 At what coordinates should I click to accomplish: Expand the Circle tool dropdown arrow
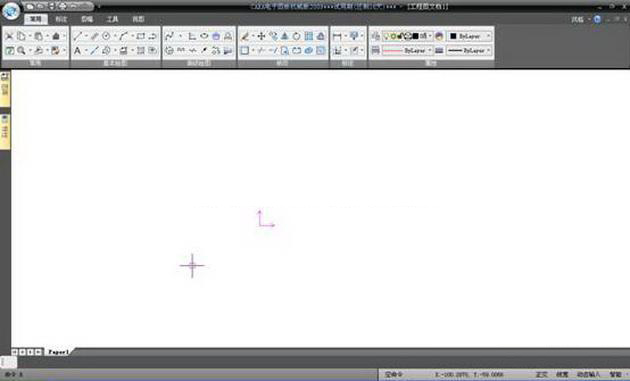coord(115,37)
